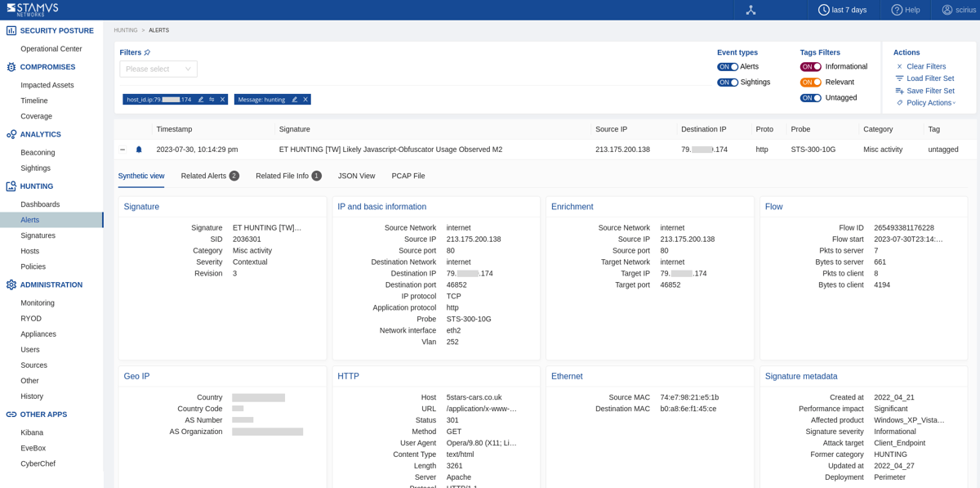The width and height of the screenshot is (980, 488).
Task: Edit the host_id.ip filter chip
Action: pos(201,100)
